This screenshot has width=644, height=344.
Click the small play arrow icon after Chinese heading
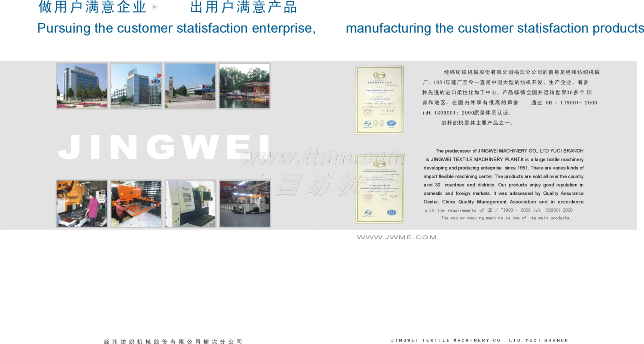(x=154, y=7)
